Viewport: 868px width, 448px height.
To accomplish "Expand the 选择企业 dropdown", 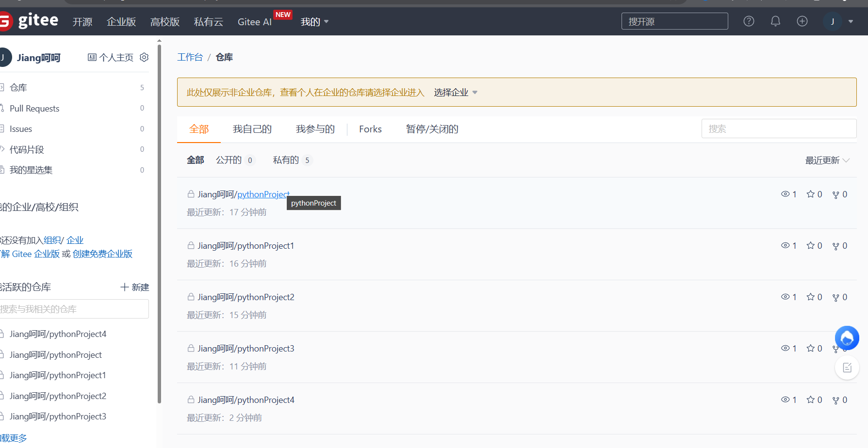I will pos(456,92).
